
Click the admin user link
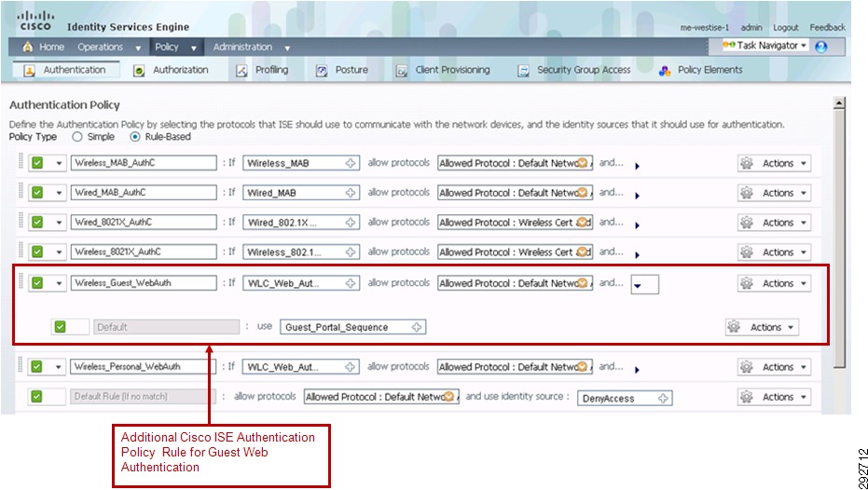pos(751,28)
